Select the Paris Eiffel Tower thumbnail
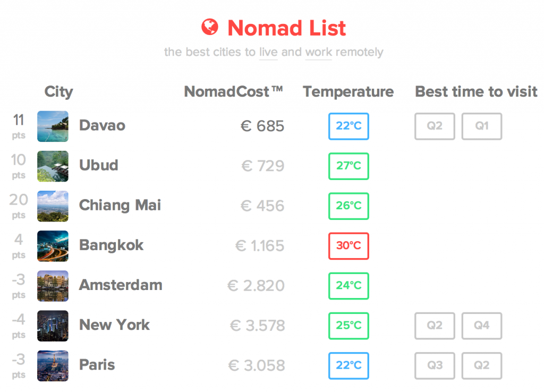Image resolution: width=544 pixels, height=392 pixels. tap(53, 365)
